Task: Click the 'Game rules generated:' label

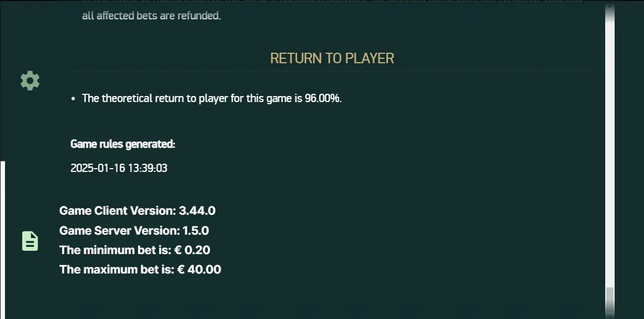Action: click(x=123, y=144)
